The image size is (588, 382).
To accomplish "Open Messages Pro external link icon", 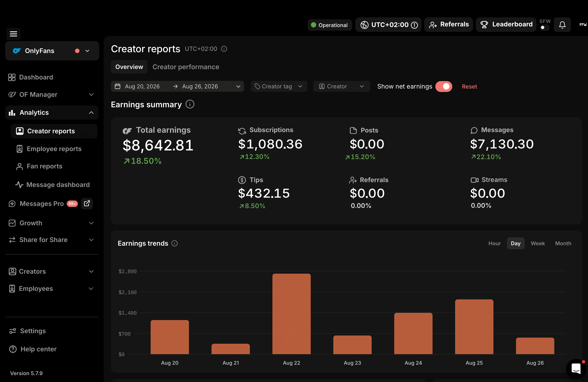I will coord(87,203).
